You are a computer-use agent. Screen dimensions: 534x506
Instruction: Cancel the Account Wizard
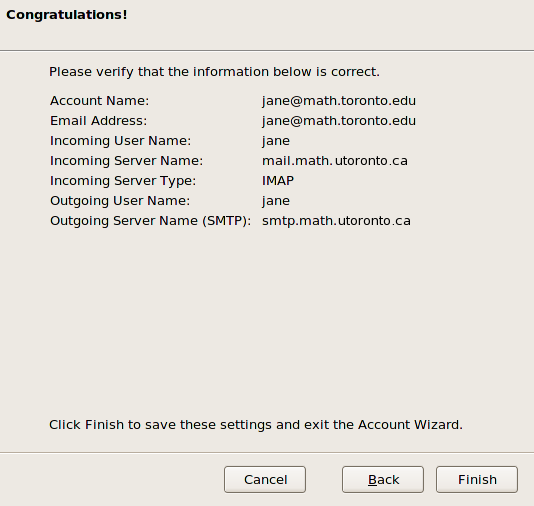click(x=265, y=479)
